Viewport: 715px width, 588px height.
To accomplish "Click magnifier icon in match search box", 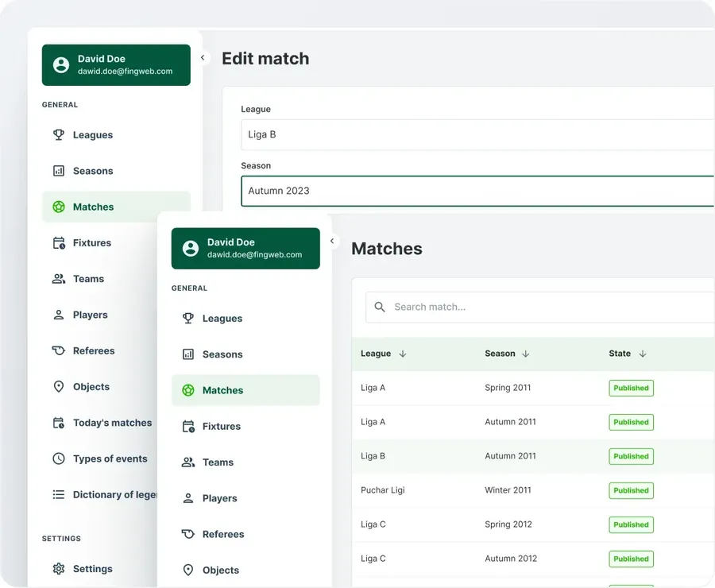I will pos(380,307).
